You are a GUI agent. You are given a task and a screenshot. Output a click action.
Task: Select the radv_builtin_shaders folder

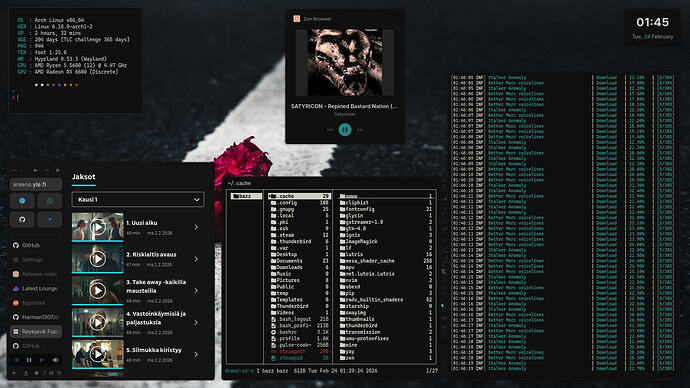click(x=386, y=300)
